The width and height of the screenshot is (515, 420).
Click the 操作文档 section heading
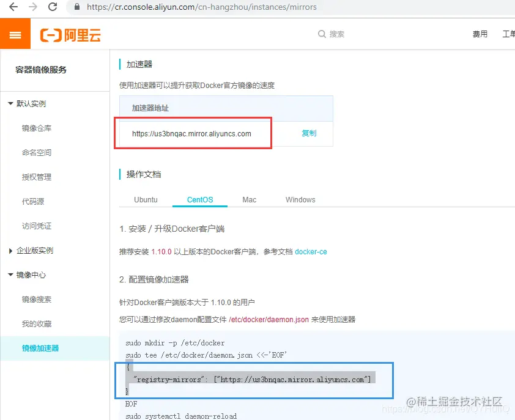click(x=144, y=174)
